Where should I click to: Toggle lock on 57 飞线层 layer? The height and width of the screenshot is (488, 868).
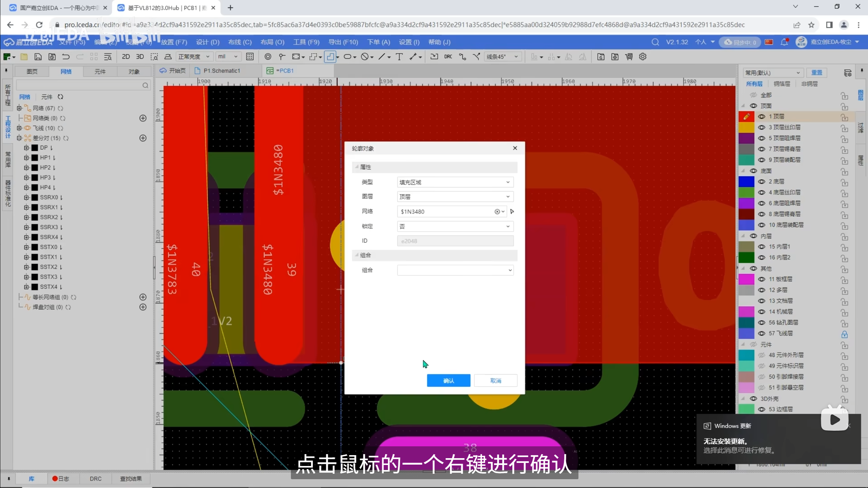844,334
